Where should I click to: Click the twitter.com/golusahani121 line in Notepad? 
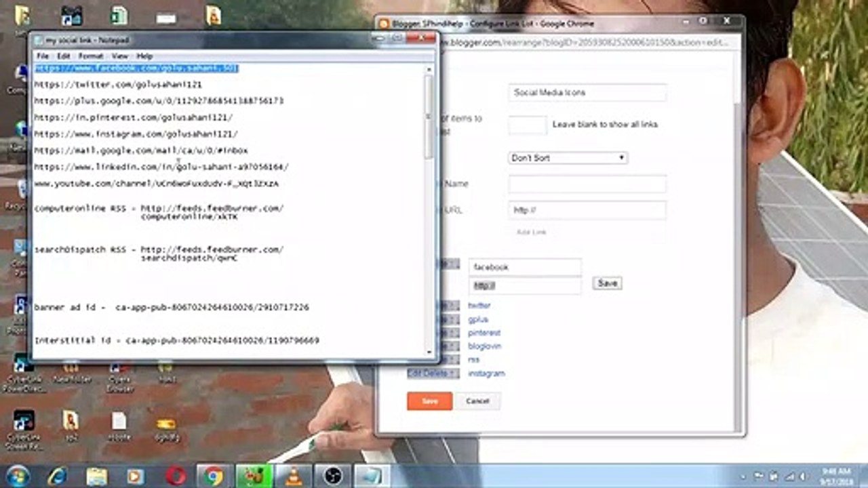tap(118, 85)
